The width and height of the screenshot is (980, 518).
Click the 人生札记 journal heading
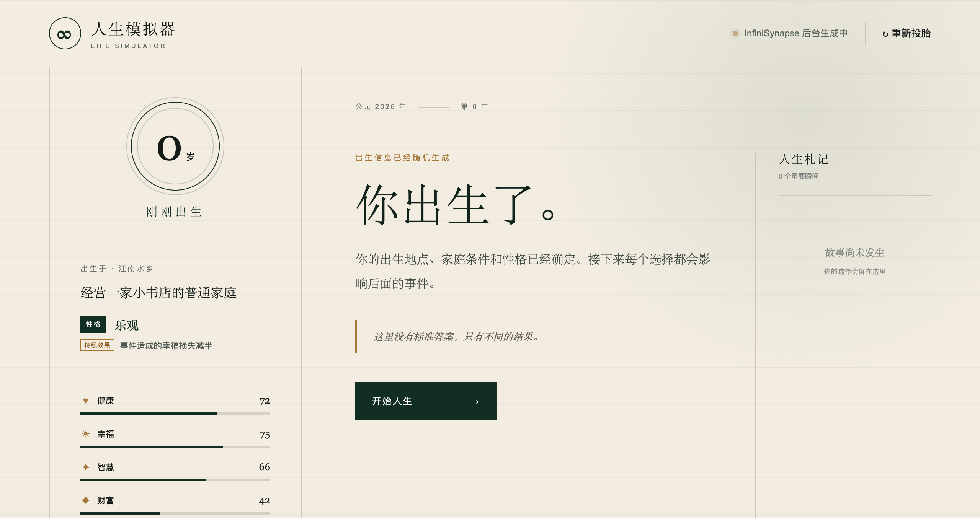[x=804, y=159]
